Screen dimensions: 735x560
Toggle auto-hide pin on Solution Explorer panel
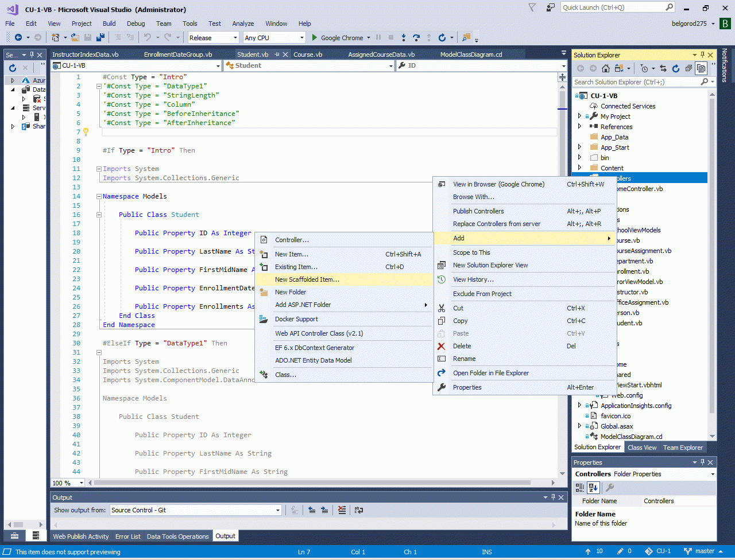(x=703, y=55)
